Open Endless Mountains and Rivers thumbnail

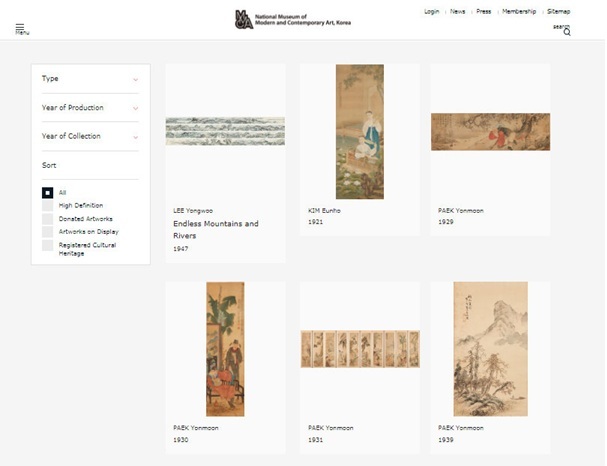pyautogui.click(x=225, y=131)
